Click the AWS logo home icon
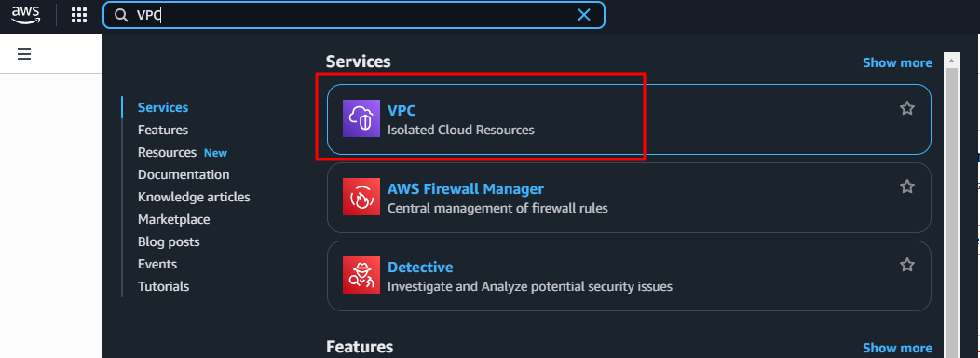980x358 pixels. 25,14
